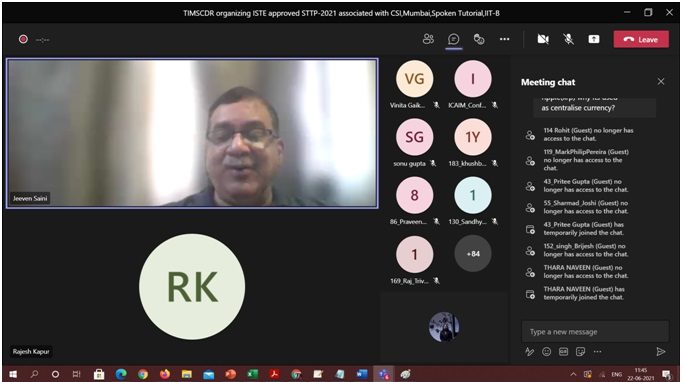Screen dimensions: 684x382
Task: Expand more messaging options ellipsis
Action: (x=598, y=351)
